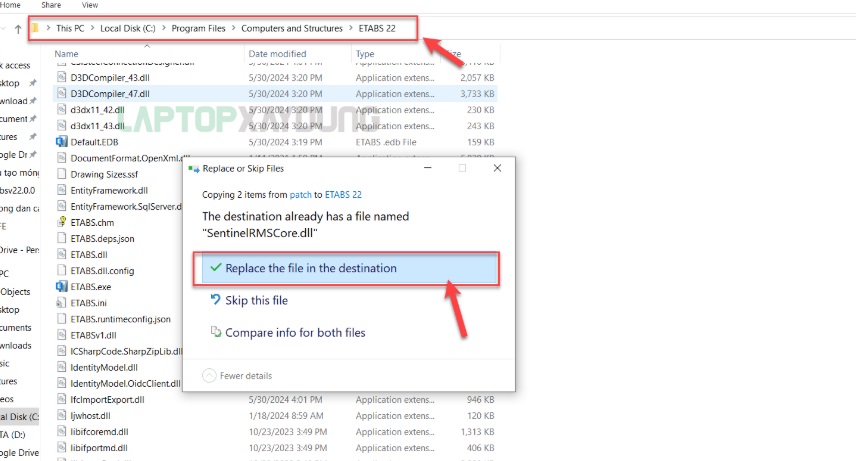Minimize the Replace or Skip Files dialog
Viewport: 856px width, 461px height.
click(427, 168)
